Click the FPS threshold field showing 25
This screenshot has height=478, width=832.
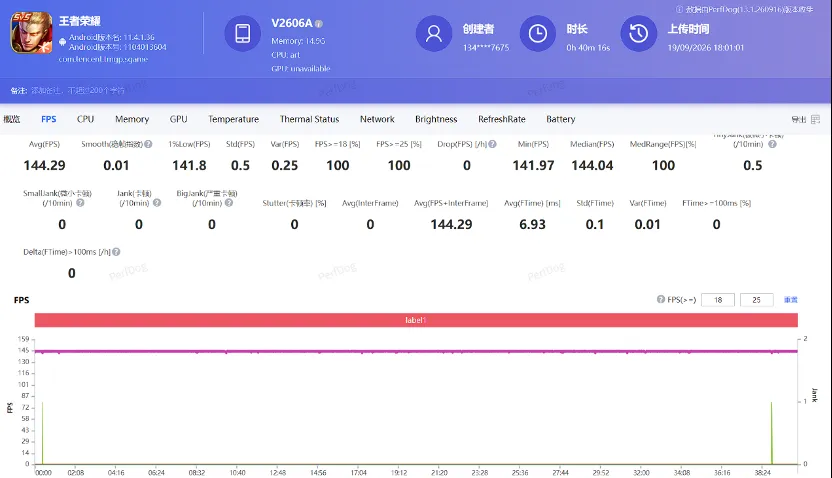coord(757,300)
